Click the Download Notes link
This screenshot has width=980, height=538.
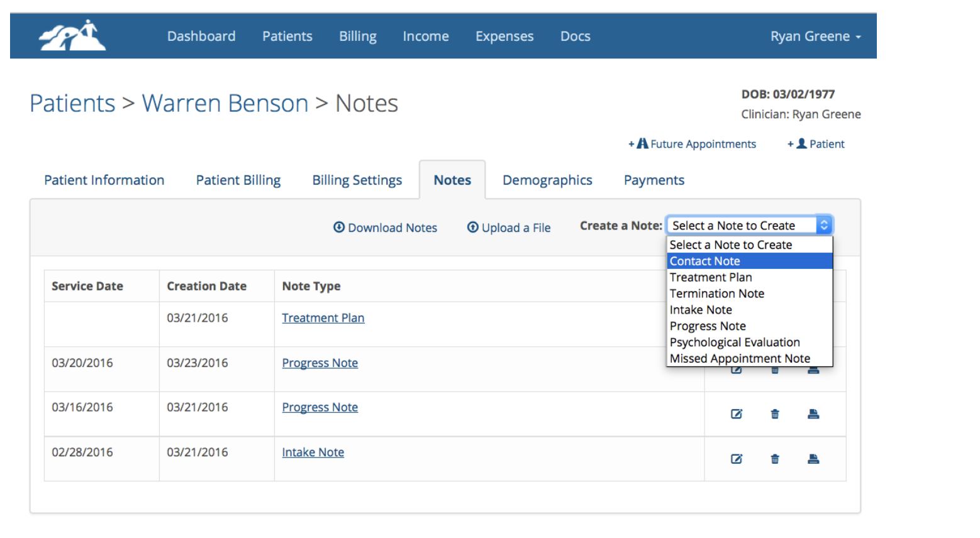pos(385,228)
